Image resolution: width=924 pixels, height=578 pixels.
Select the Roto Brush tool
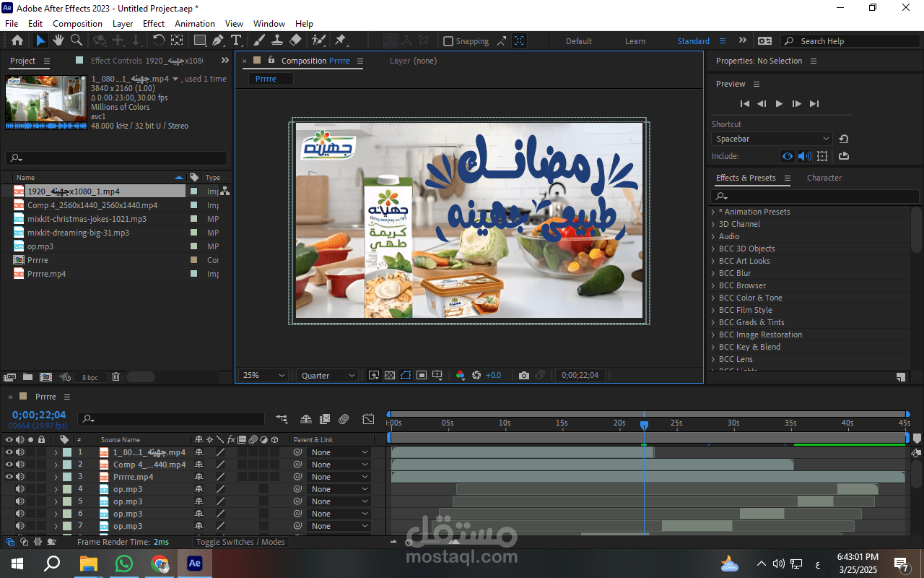tap(318, 40)
